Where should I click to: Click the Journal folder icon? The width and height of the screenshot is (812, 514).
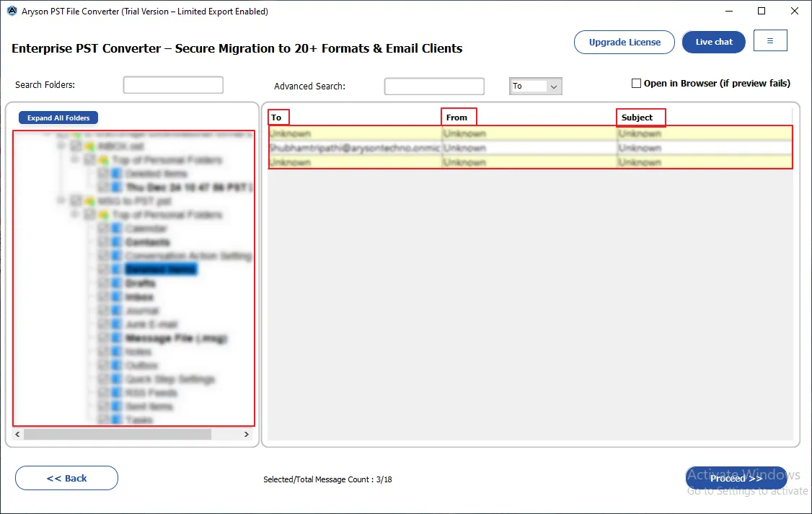116,311
